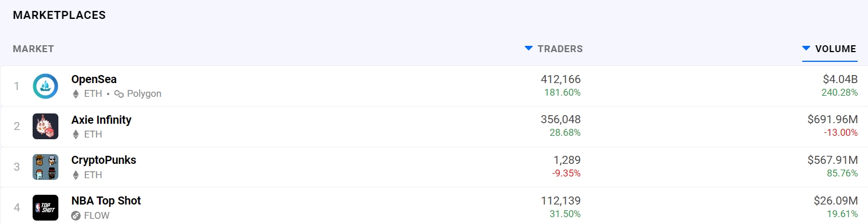Click the CryptoPunks avatar thumbnail
The height and width of the screenshot is (224, 868).
pos(45,167)
